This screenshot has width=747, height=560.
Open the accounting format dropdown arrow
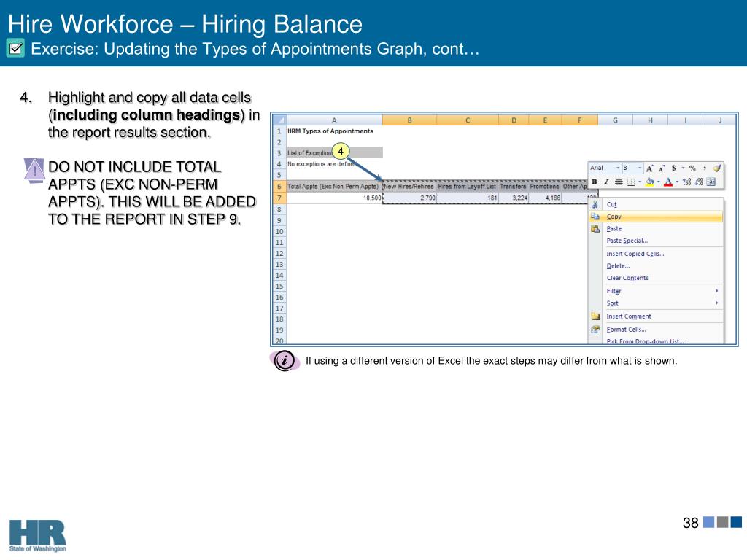pyautogui.click(x=683, y=168)
